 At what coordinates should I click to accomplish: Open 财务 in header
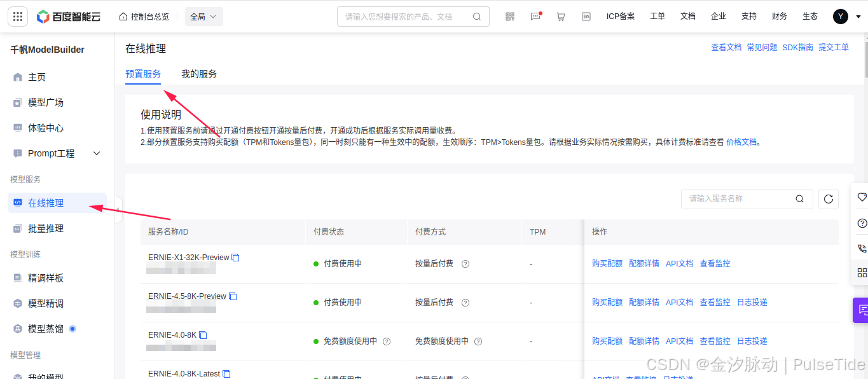(780, 17)
